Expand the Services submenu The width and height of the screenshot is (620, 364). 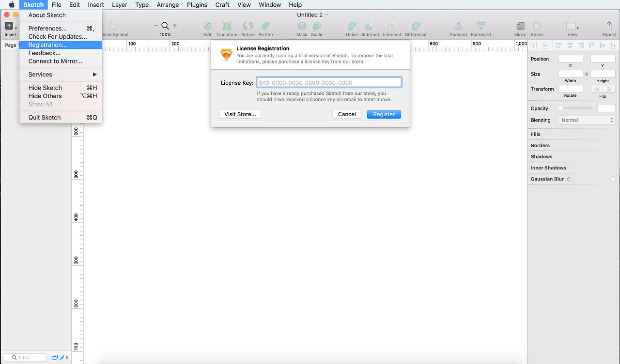click(61, 75)
